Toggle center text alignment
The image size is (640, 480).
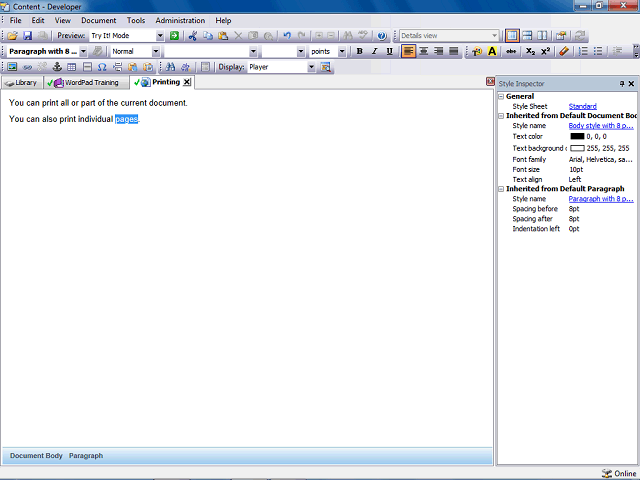point(424,51)
